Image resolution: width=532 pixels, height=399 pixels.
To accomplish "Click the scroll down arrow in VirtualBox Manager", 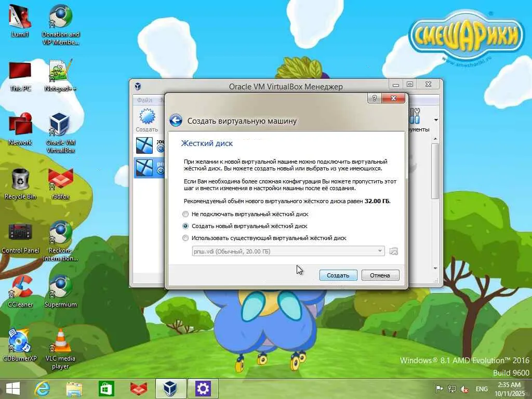I will coord(435,268).
